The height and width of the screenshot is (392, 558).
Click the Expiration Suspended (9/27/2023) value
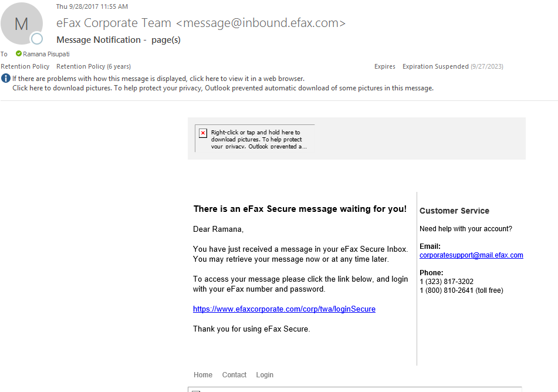[452, 67]
